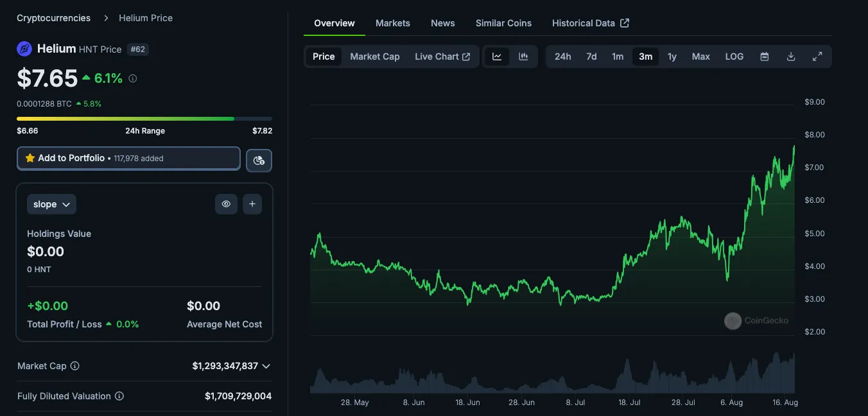Click the $6.66 24h low value

tap(28, 131)
